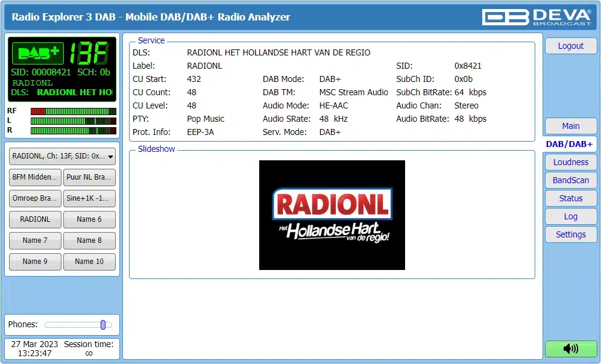The height and width of the screenshot is (364, 601).
Task: Adjust the Phones volume slider
Action: pyautogui.click(x=78, y=325)
